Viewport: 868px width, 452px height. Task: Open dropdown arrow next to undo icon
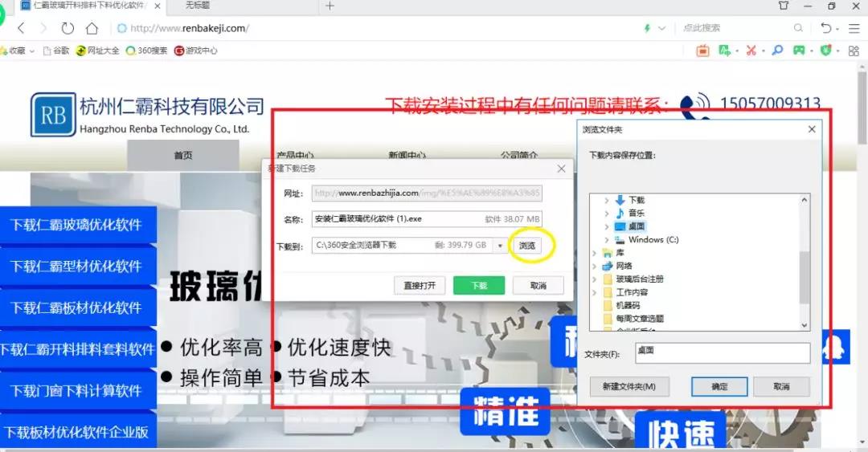(837, 28)
